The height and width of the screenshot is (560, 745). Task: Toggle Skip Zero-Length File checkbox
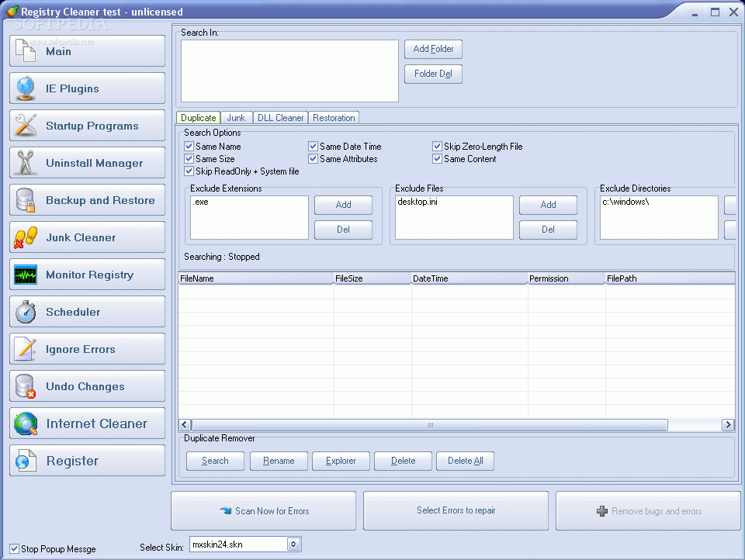click(437, 147)
